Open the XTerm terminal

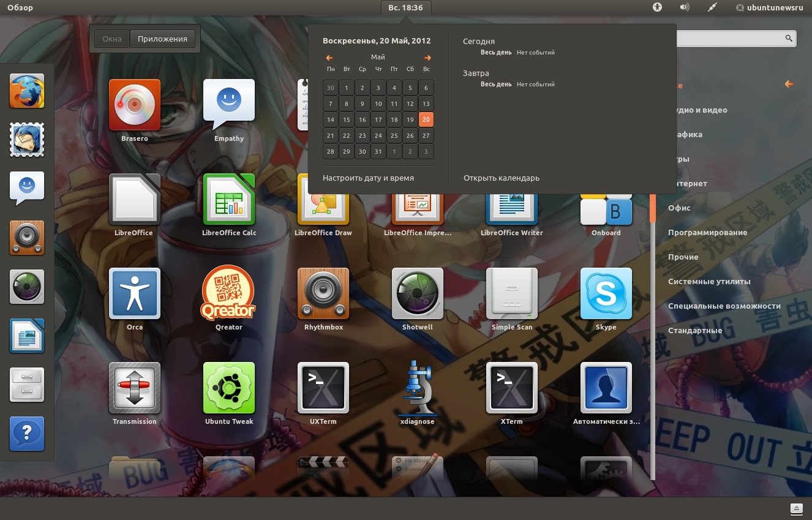[512, 388]
